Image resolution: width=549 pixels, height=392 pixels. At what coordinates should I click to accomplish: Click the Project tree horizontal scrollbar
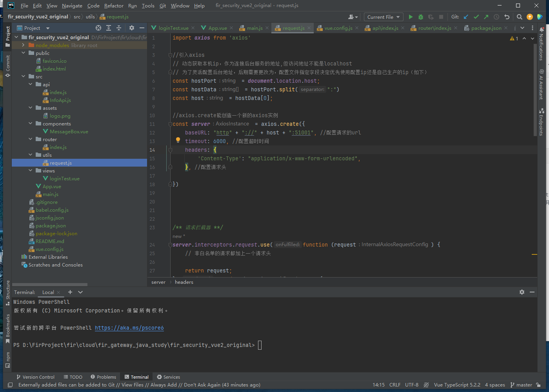click(x=50, y=285)
